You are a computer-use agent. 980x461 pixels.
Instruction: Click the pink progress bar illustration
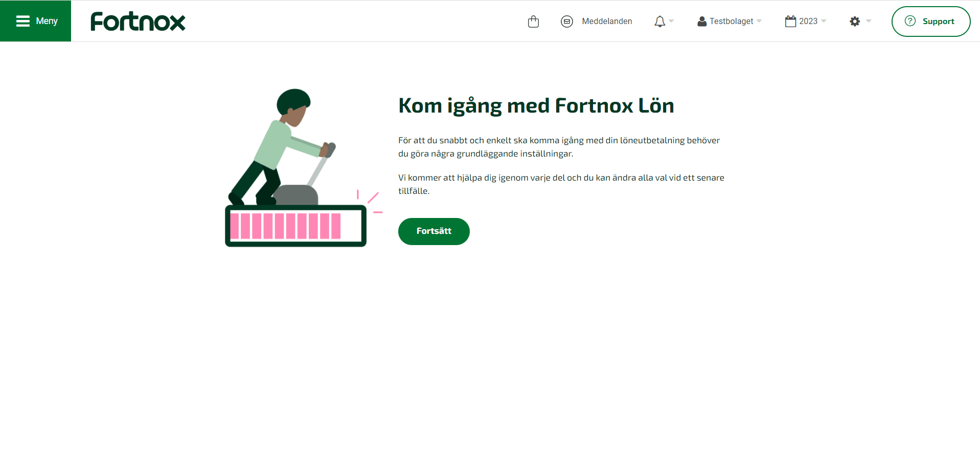coord(295,226)
